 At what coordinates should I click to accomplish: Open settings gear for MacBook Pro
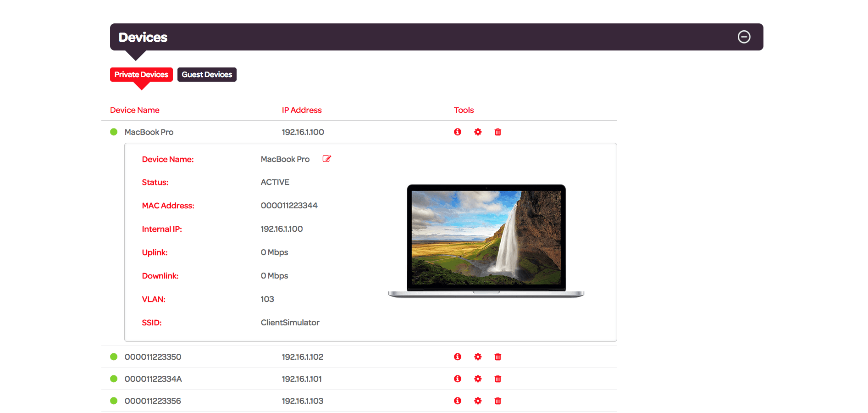[x=478, y=132]
